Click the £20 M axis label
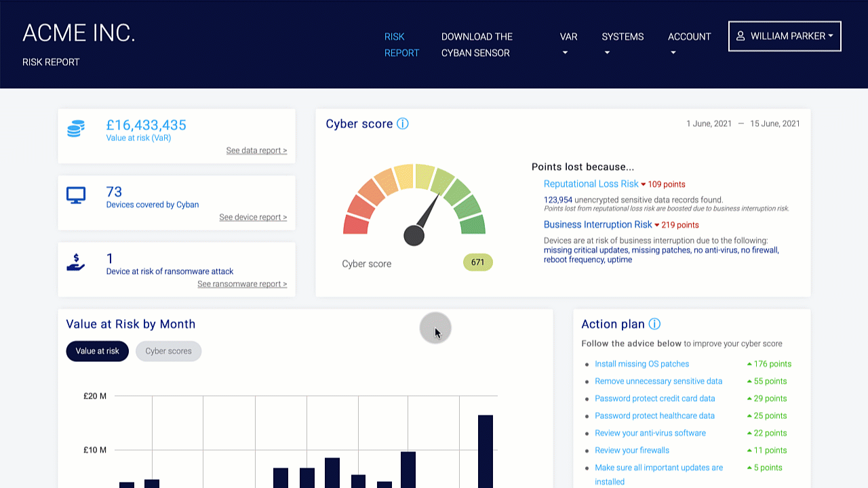 click(x=95, y=396)
